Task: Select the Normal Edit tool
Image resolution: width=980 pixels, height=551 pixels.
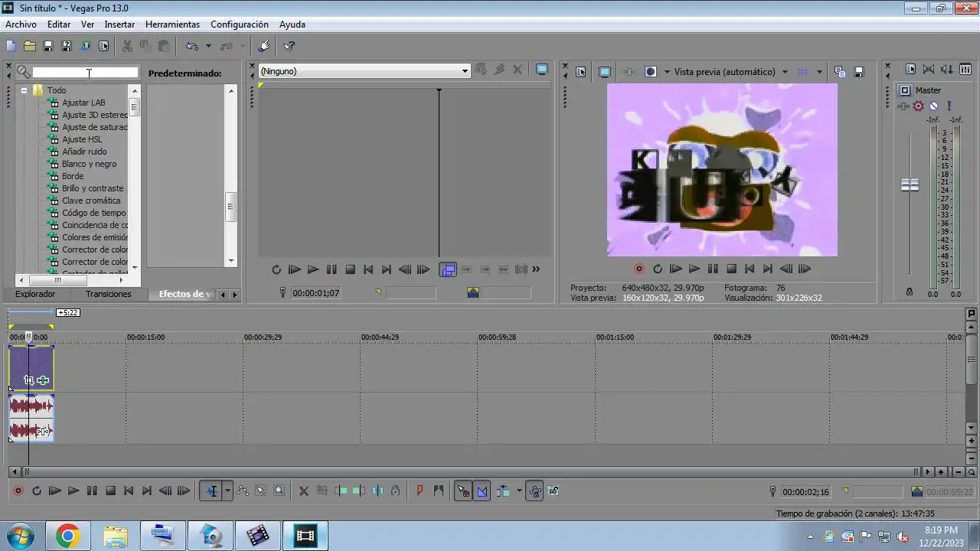Action: (211, 491)
